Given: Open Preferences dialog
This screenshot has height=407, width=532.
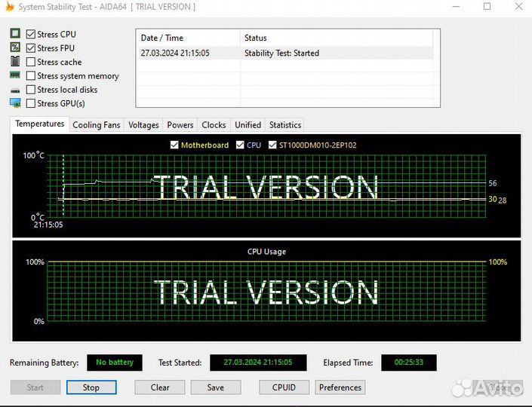Looking at the screenshot, I should 340,387.
